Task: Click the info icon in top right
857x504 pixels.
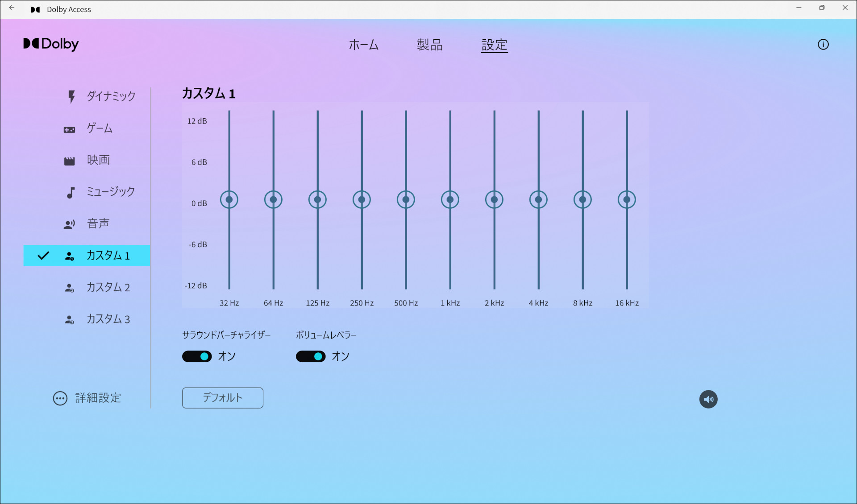Action: click(x=823, y=44)
